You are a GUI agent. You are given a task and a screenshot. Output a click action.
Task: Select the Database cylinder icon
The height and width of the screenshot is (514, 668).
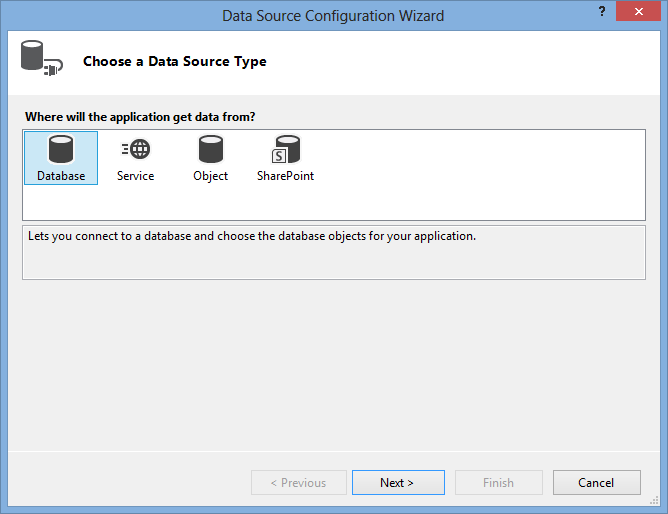61,150
